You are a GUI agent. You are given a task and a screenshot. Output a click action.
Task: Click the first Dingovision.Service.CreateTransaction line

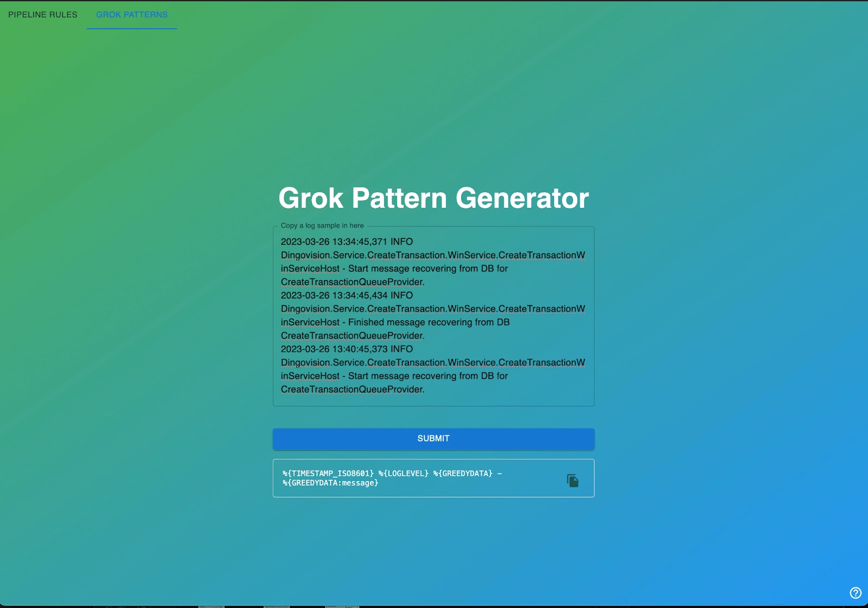coord(432,255)
